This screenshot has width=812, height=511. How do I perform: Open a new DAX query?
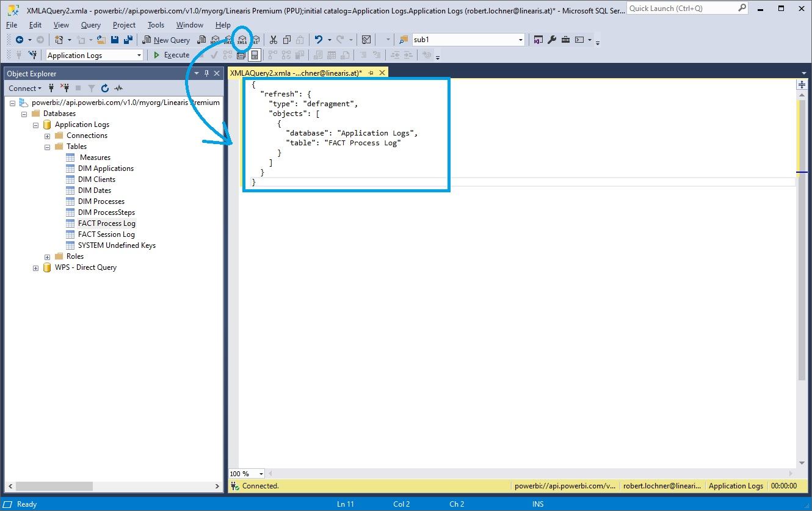point(256,39)
